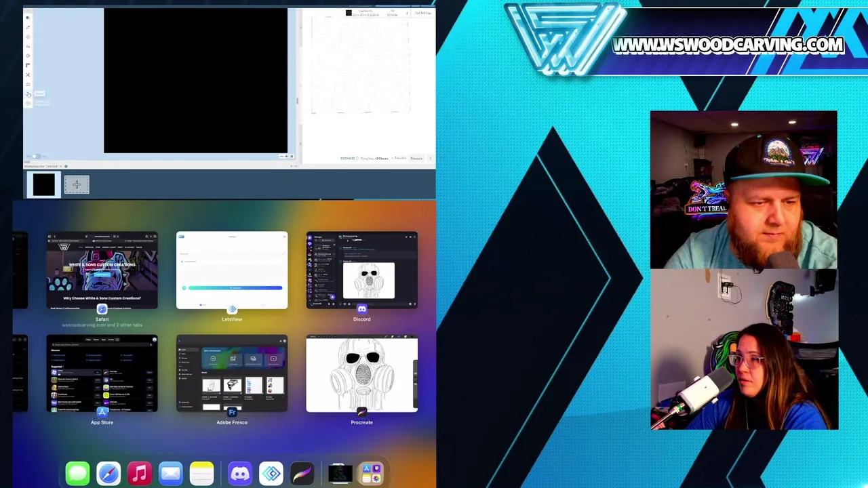Click the home view icon below canvas

[x=292, y=156]
